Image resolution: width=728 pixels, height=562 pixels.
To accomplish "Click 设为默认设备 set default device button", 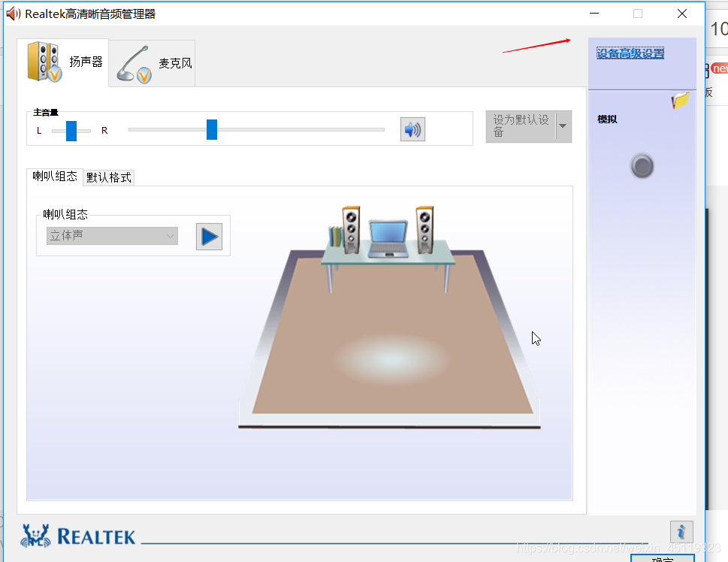I will 521,126.
